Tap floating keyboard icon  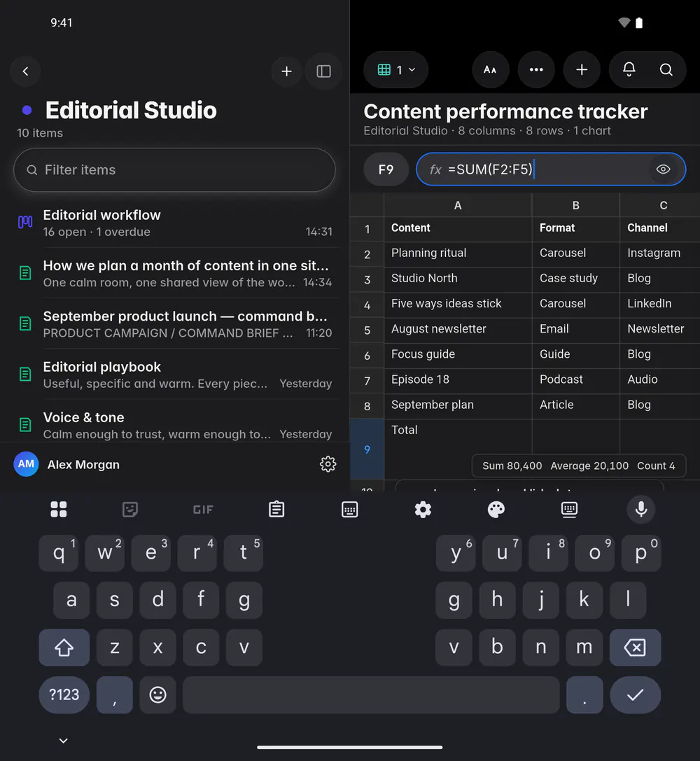[569, 509]
